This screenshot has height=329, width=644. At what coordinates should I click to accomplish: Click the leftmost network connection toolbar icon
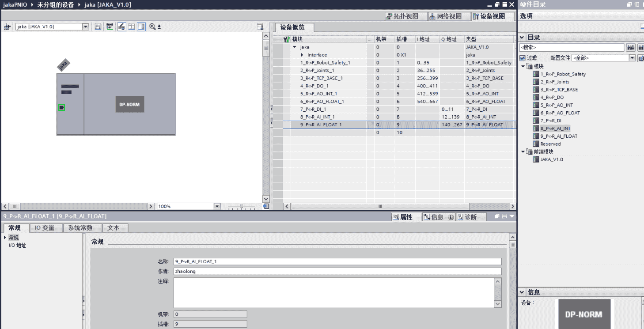[7, 26]
